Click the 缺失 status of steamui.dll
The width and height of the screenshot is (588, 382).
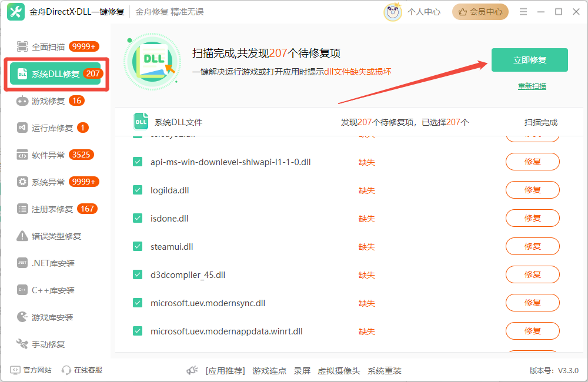coord(367,247)
